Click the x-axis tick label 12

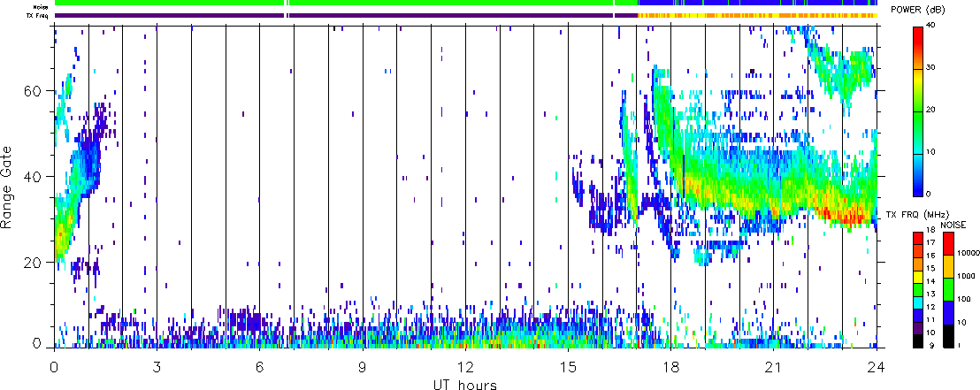465,366
